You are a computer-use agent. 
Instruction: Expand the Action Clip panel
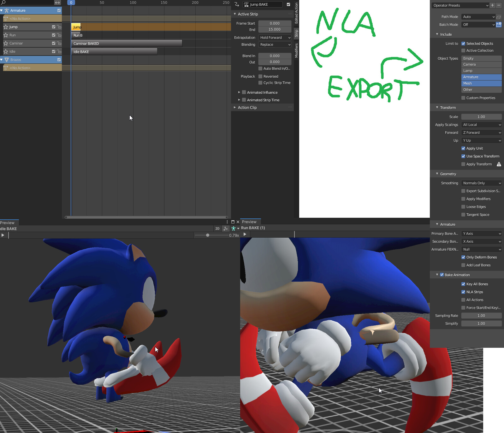tap(235, 108)
